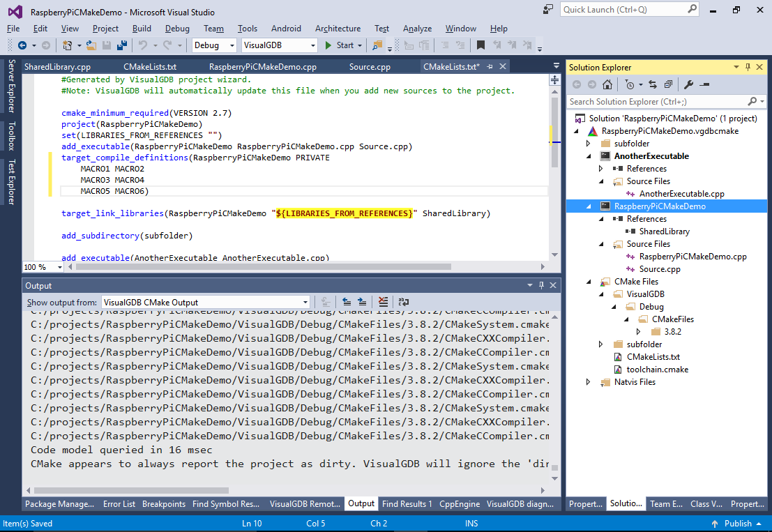
Task: Switch to the Source.cpp editor tab
Action: (x=370, y=66)
